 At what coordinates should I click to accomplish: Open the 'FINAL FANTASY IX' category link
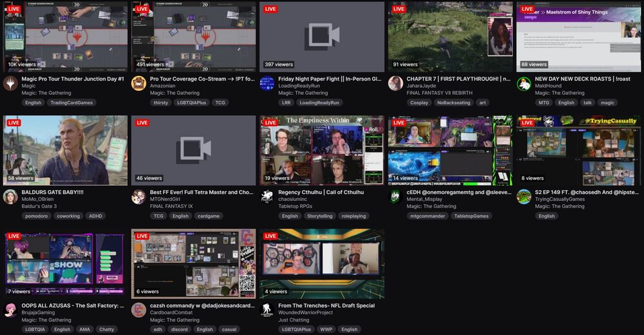171,206
